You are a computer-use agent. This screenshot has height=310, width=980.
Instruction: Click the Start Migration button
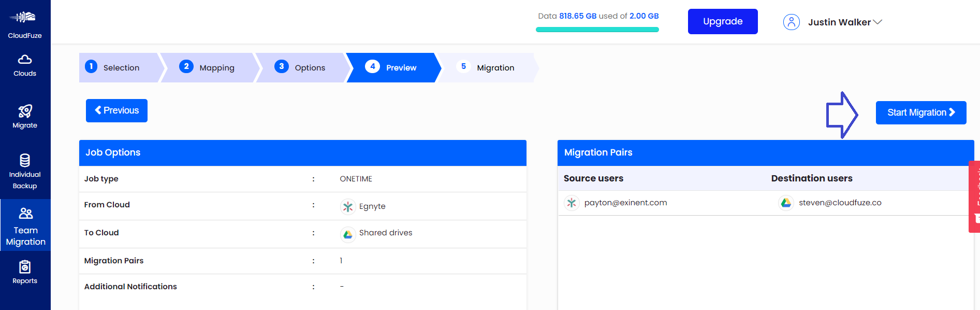coord(921,112)
